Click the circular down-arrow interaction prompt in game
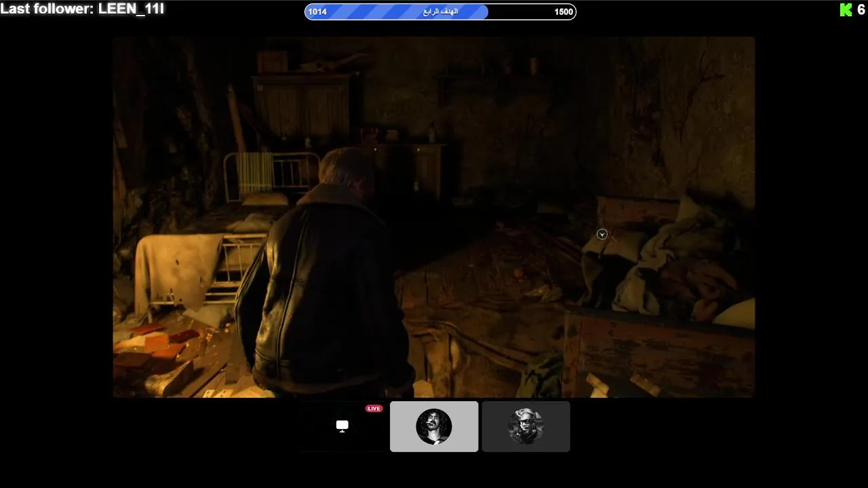 pos(602,234)
